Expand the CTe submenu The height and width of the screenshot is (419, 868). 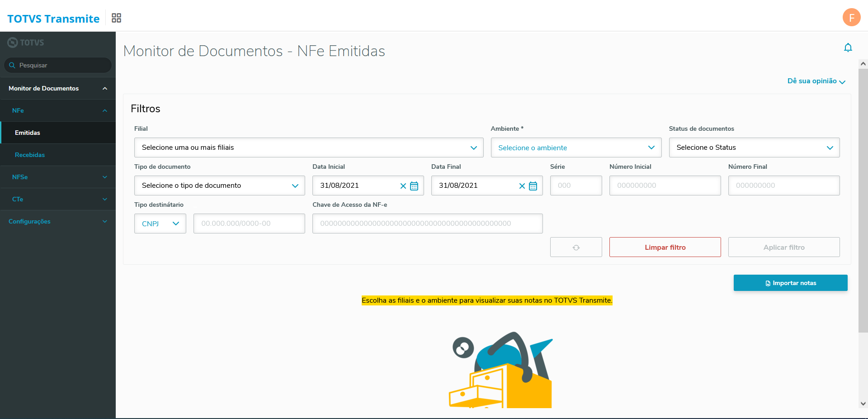click(58, 199)
